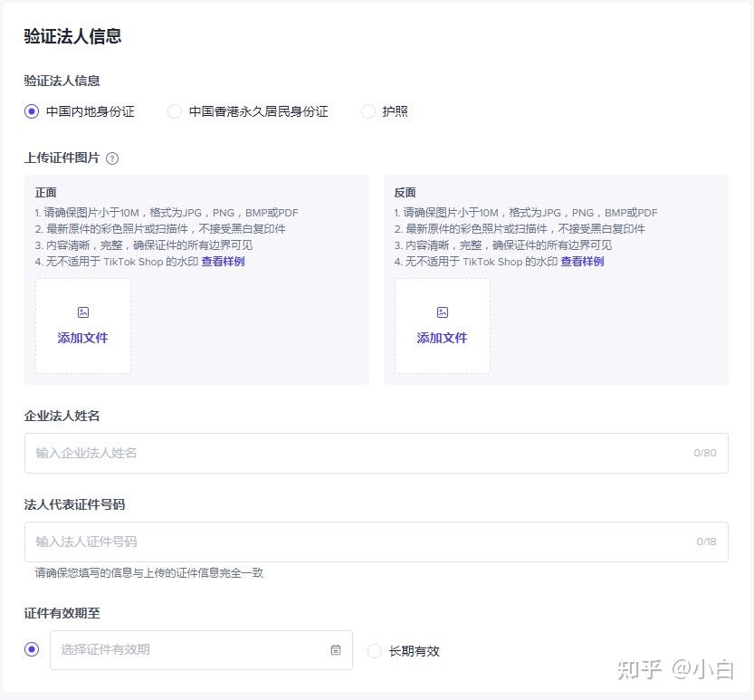The image size is (754, 700).
Task: Click the help icon beside 上传证件图片
Action: click(x=112, y=158)
